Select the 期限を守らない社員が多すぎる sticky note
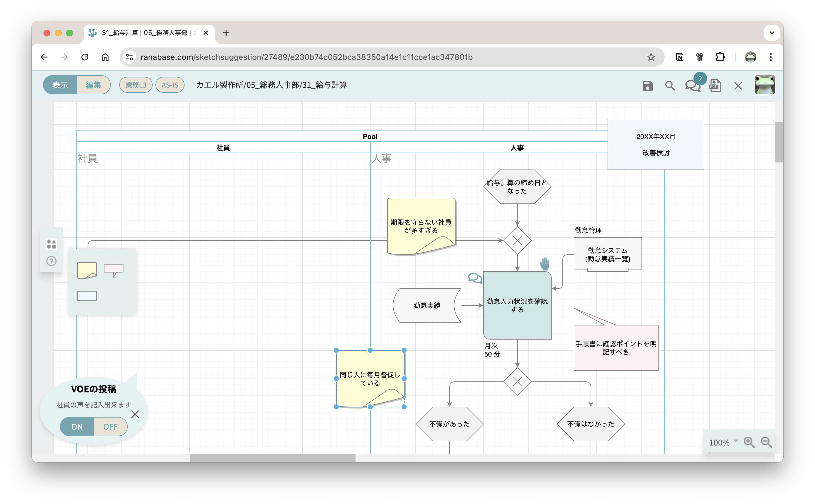This screenshot has height=504, width=815. [x=421, y=226]
